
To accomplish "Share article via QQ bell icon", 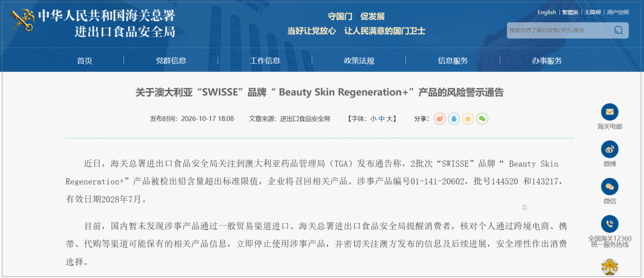I will pyautogui.click(x=454, y=119).
